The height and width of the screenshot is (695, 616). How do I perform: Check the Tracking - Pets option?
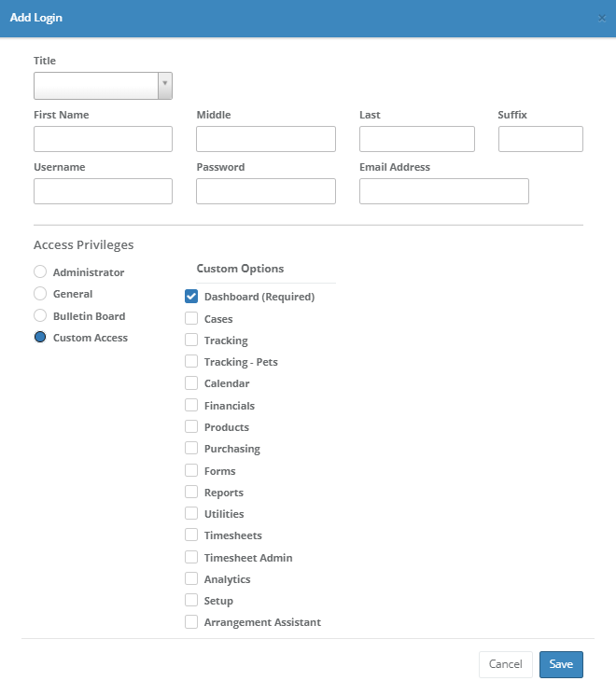(191, 362)
